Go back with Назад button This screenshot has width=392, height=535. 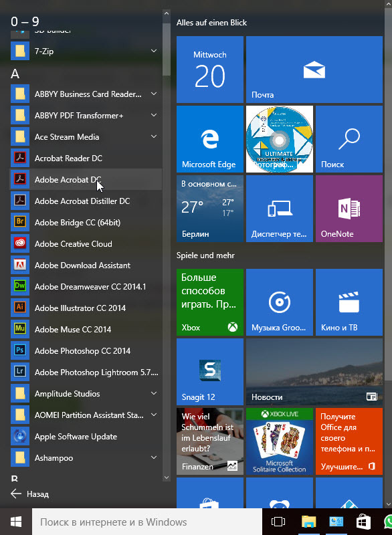29,494
